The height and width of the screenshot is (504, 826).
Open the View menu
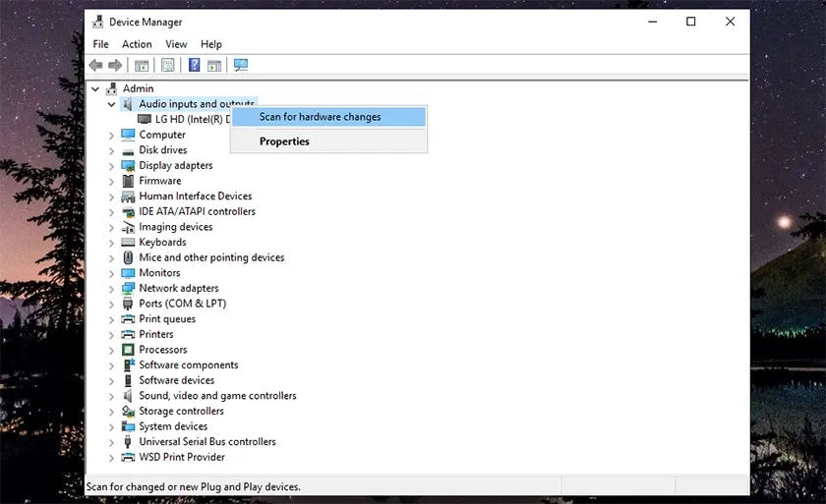click(x=176, y=44)
